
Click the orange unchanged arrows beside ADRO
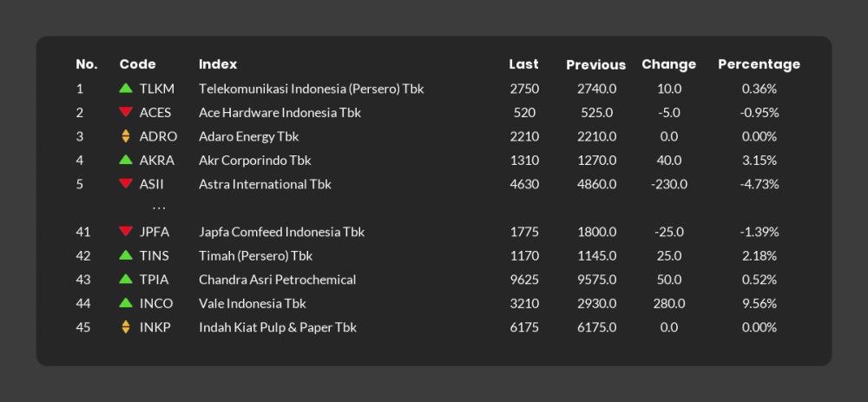126,136
